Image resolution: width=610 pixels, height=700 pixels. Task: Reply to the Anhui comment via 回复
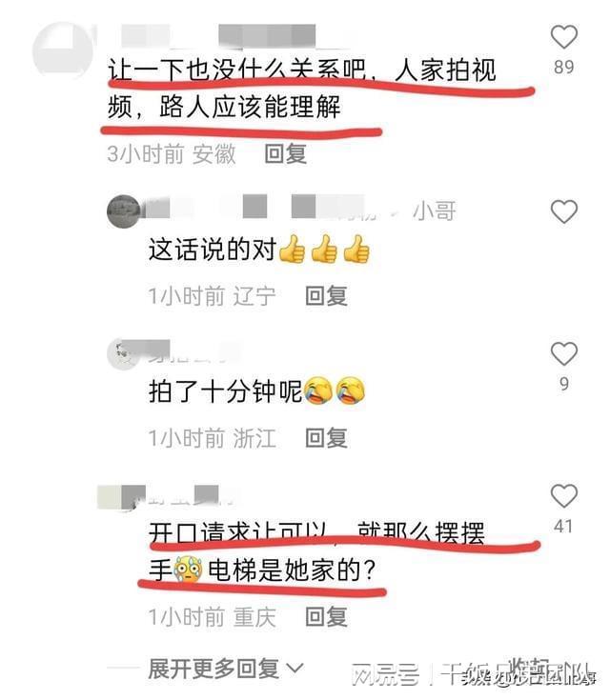click(x=286, y=154)
